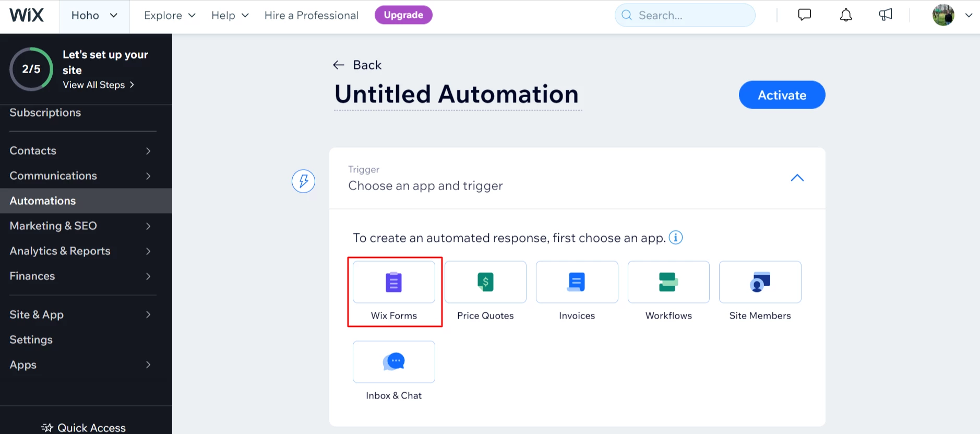Open the Hoho site dropdown
The width and height of the screenshot is (980, 434).
tap(94, 16)
